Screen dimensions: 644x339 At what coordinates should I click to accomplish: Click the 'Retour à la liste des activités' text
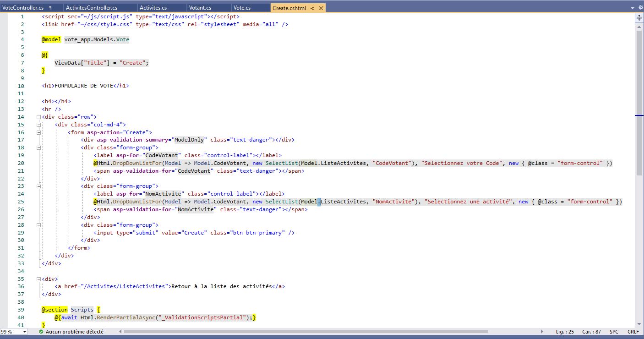[x=222, y=286]
